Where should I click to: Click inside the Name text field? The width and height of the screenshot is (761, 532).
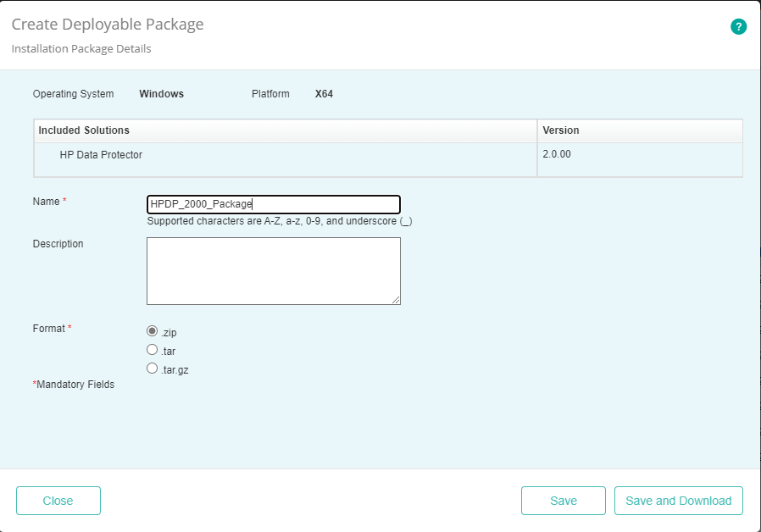click(x=271, y=204)
